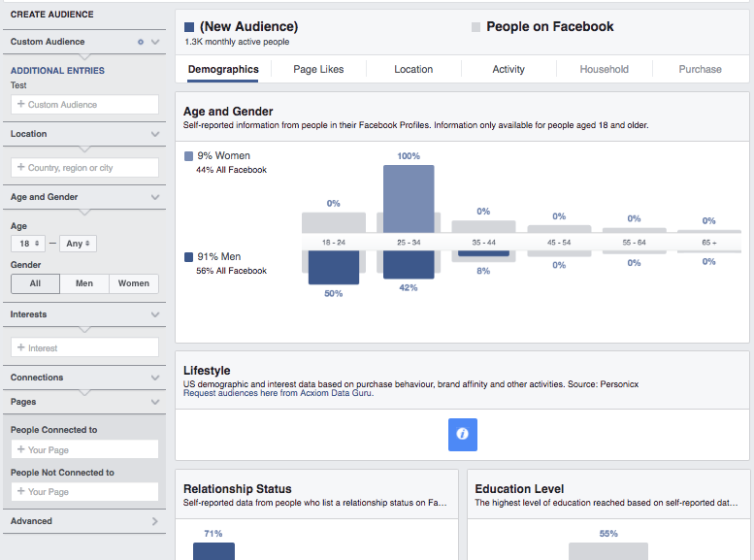
Task: Click the 1.3K monthly active people text
Action: point(237,42)
